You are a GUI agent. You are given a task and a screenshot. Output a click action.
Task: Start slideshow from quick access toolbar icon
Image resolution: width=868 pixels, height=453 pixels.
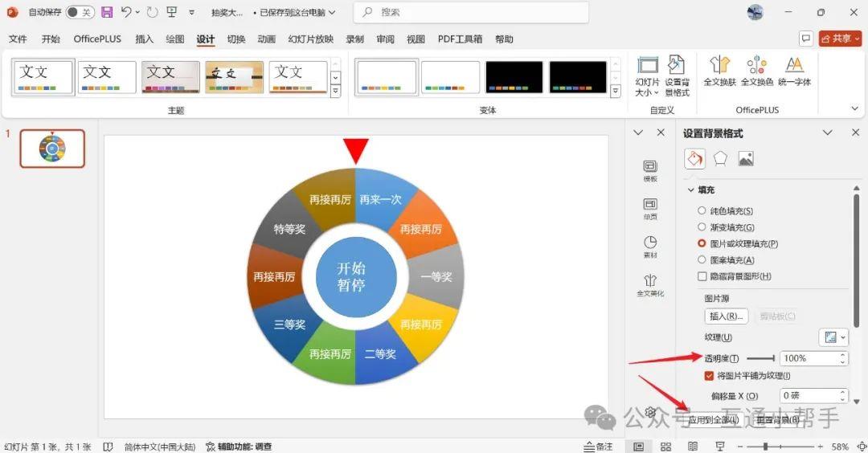pos(172,11)
